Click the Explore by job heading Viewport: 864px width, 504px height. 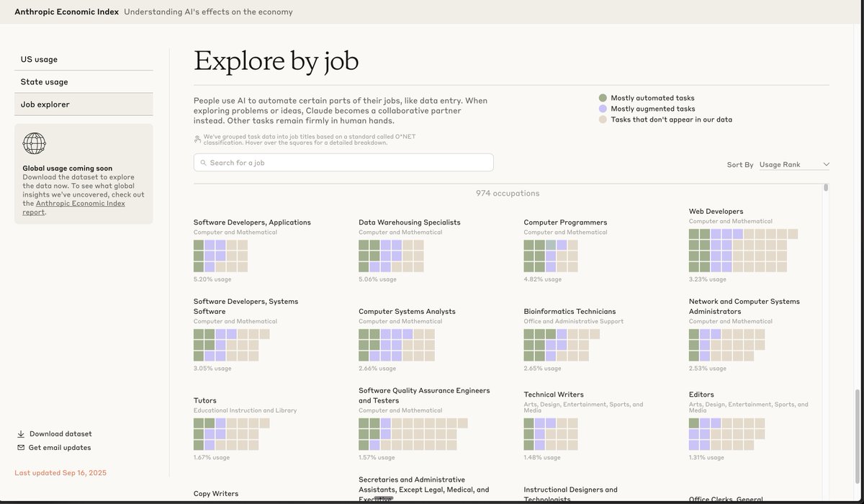point(276,62)
